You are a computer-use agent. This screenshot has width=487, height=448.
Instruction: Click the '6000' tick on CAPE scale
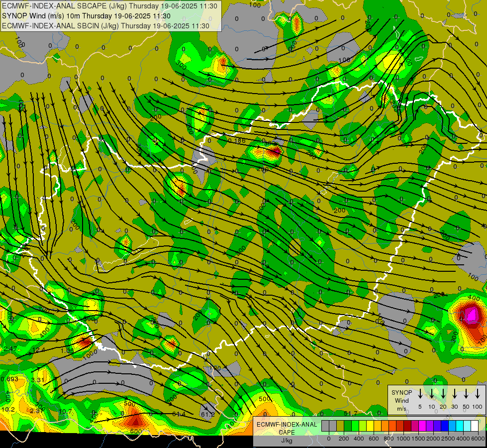478,439
